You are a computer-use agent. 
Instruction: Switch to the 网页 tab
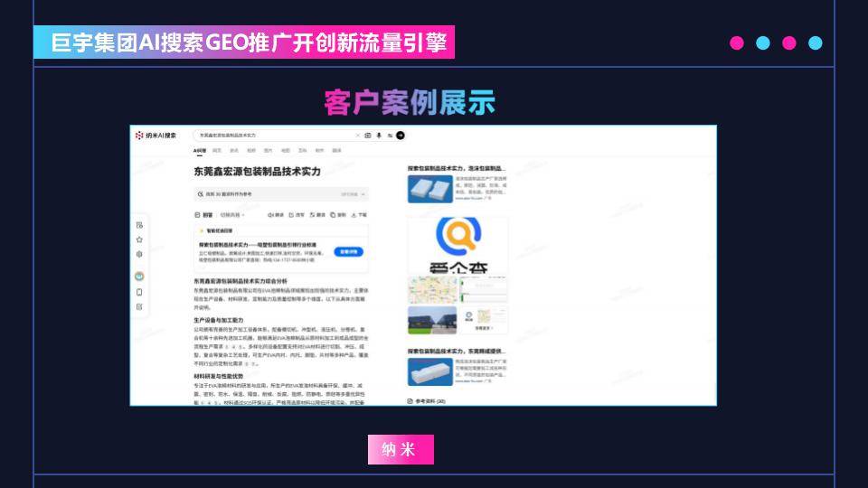(x=217, y=151)
